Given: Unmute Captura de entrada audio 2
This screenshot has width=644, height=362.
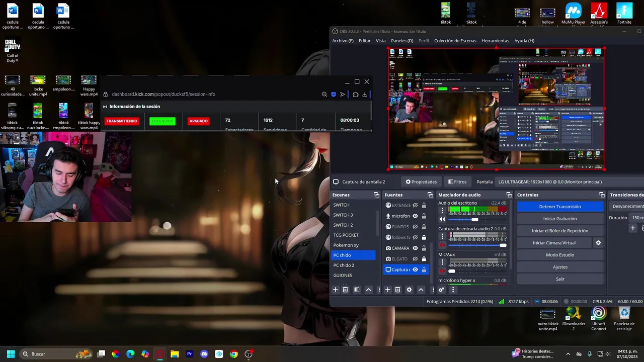Looking at the screenshot, I should point(442,245).
